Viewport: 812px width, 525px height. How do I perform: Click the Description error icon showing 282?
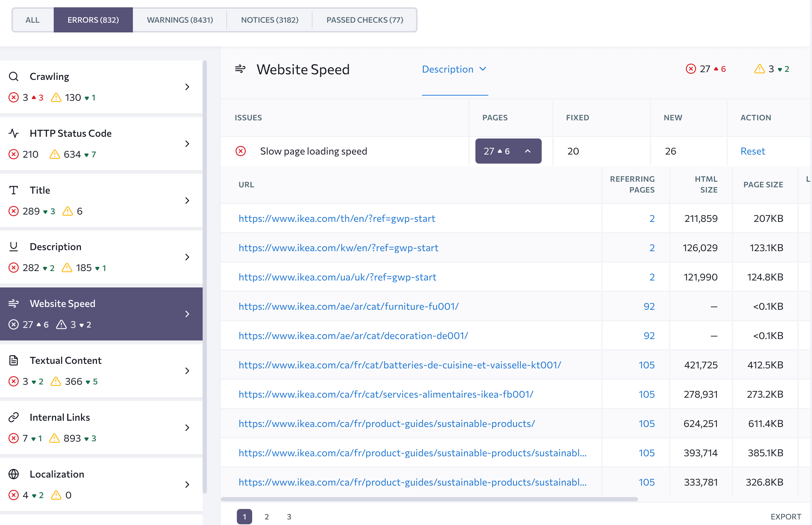(x=14, y=268)
